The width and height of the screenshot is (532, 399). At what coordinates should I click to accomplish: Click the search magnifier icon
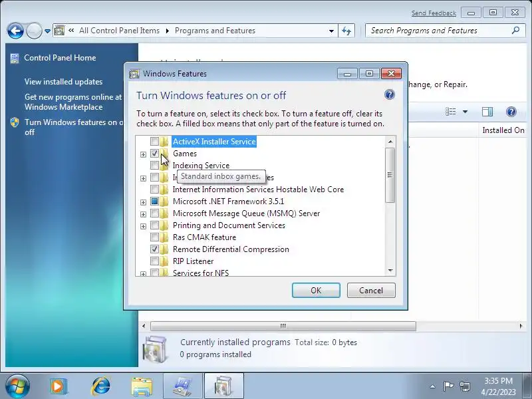pos(516,31)
